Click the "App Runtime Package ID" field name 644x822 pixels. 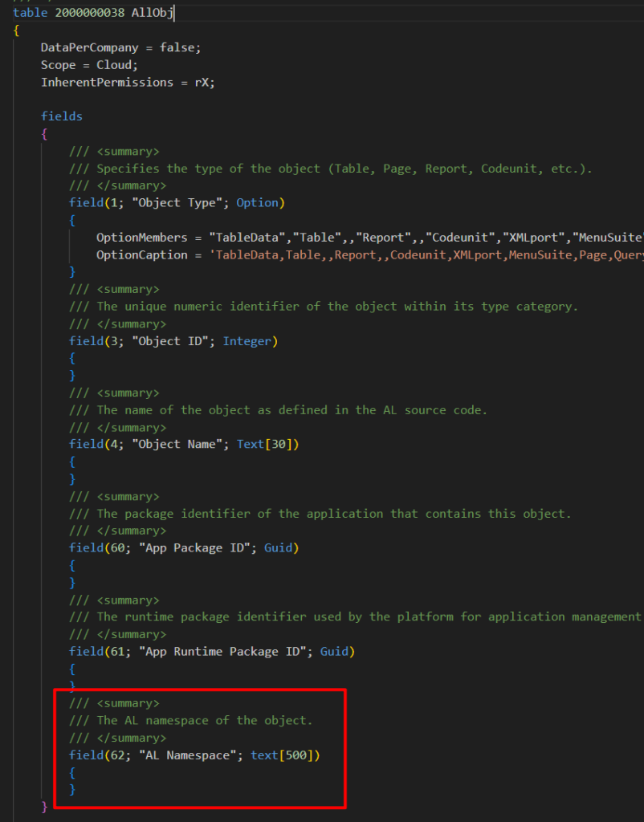221,652
